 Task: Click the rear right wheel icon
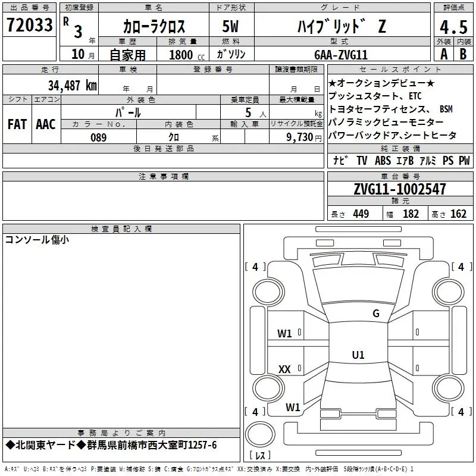coord(449,388)
